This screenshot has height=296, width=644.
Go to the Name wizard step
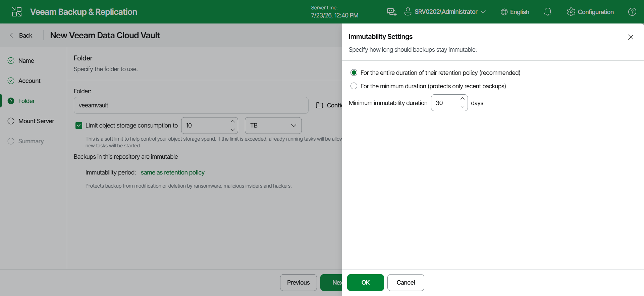pyautogui.click(x=26, y=61)
